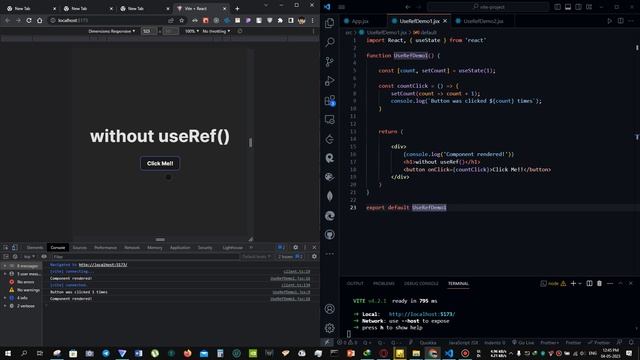The width and height of the screenshot is (640, 360).
Task: Open the PROBLEMS panel tab
Action: [384, 283]
